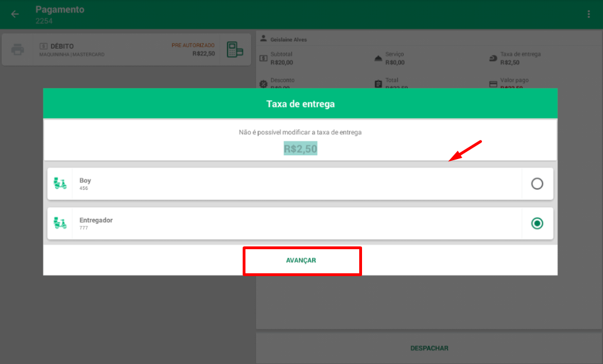Click the Entregador 777 delivery row

click(300, 223)
